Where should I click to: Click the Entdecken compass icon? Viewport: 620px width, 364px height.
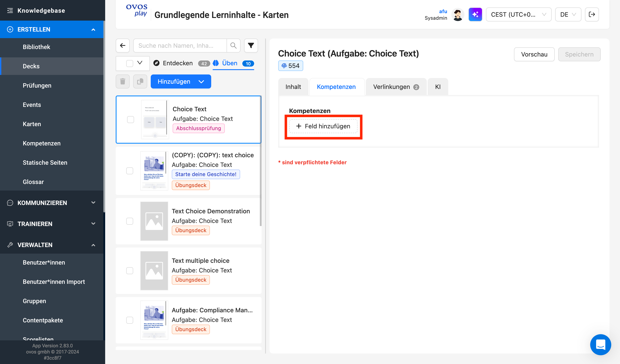(156, 63)
